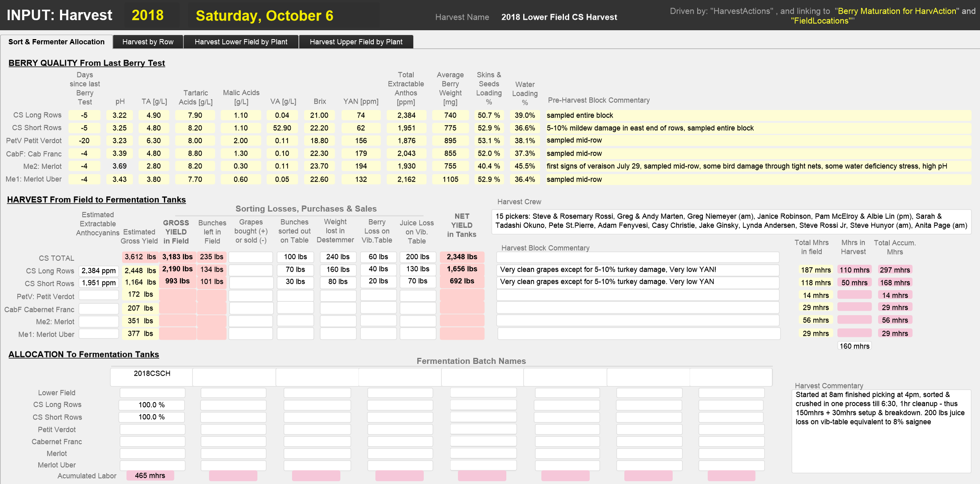980x484 pixels.
Task: Click CS Long Rows 100.0 % allocation field
Action: [x=152, y=405]
